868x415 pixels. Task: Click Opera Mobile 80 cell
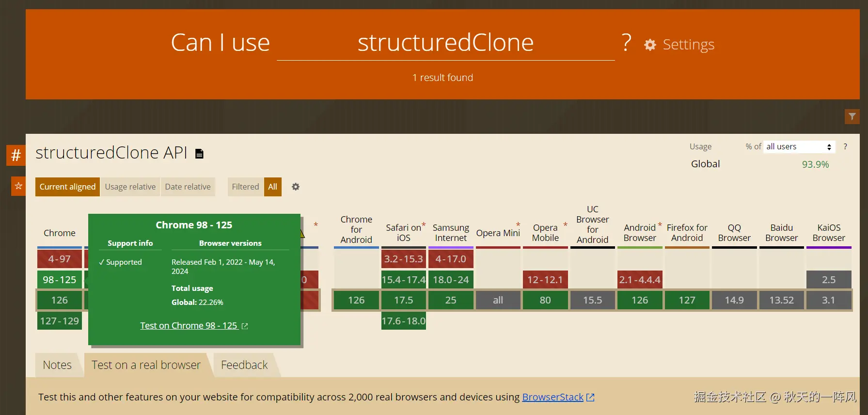545,300
